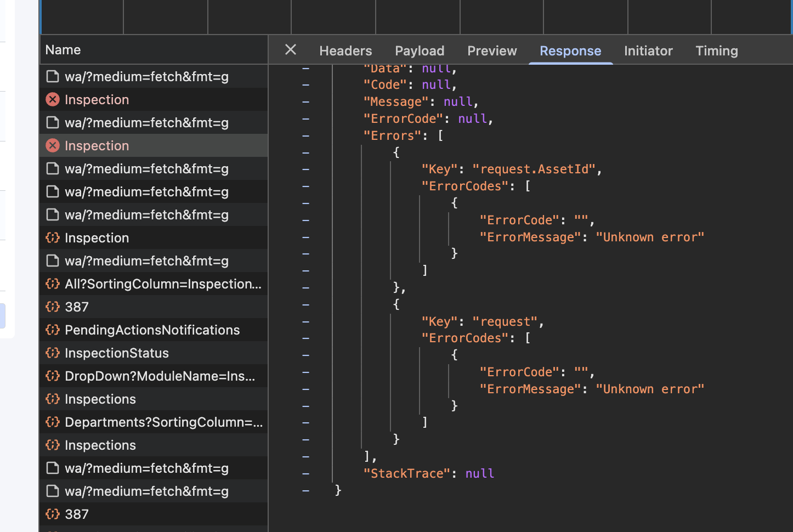Click the JSON icon of the bottom 387 request
Screen dimensions: 793x532
click(53, 514)
